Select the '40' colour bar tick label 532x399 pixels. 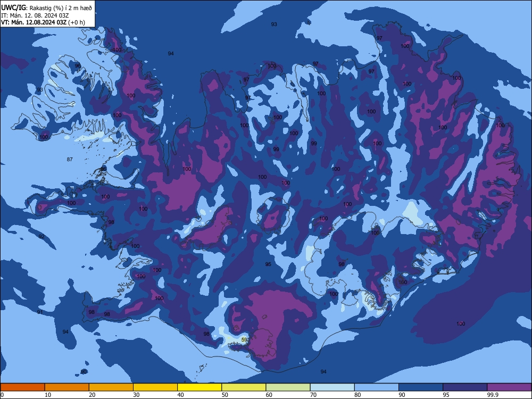181,395
